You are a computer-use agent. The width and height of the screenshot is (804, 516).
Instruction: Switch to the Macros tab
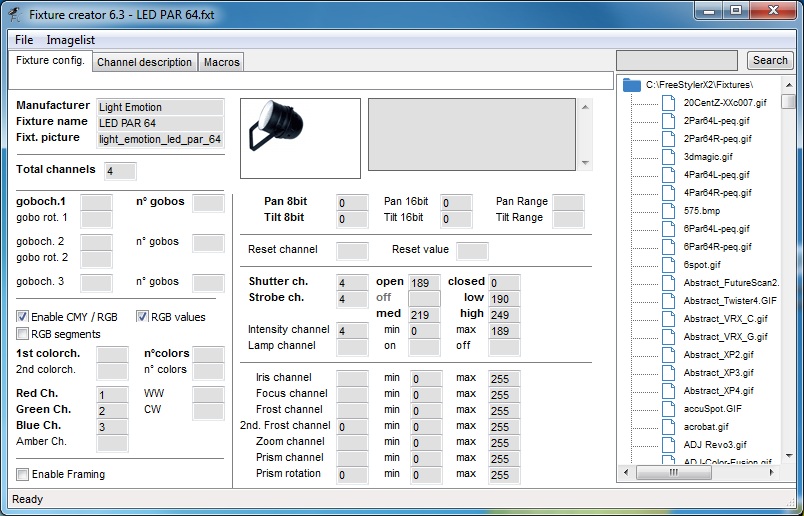(x=221, y=62)
